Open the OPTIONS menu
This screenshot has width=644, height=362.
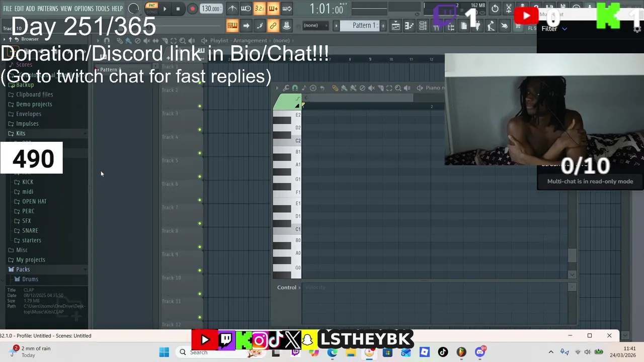pos(84,9)
